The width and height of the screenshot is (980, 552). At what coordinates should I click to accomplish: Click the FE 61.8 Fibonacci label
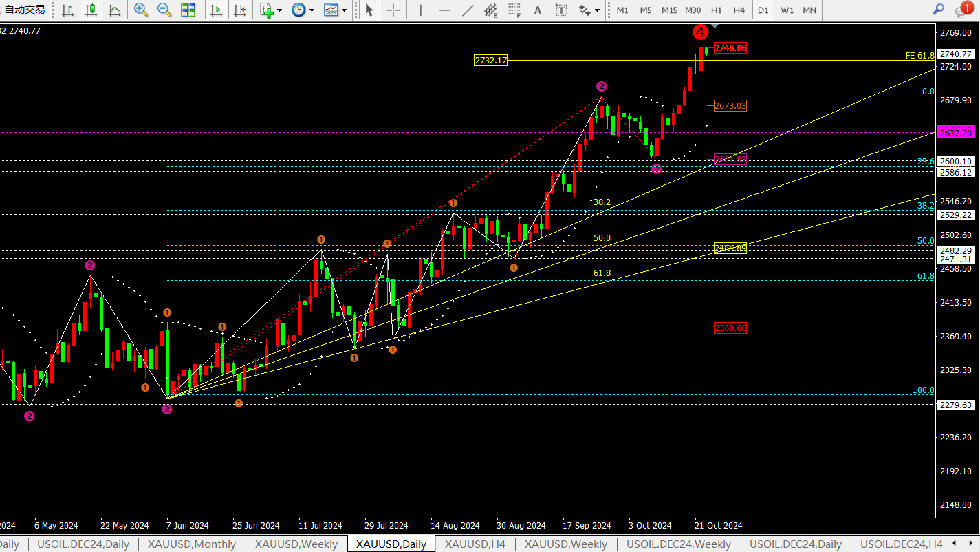919,55
